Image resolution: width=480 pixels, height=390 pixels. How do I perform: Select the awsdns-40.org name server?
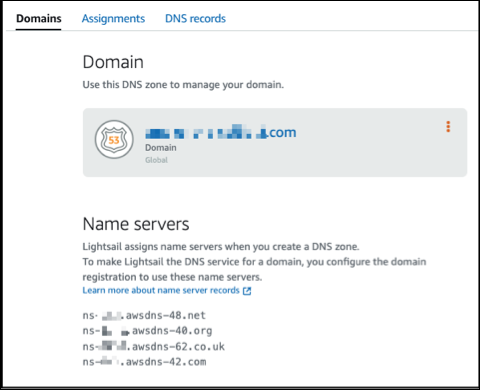click(x=147, y=331)
